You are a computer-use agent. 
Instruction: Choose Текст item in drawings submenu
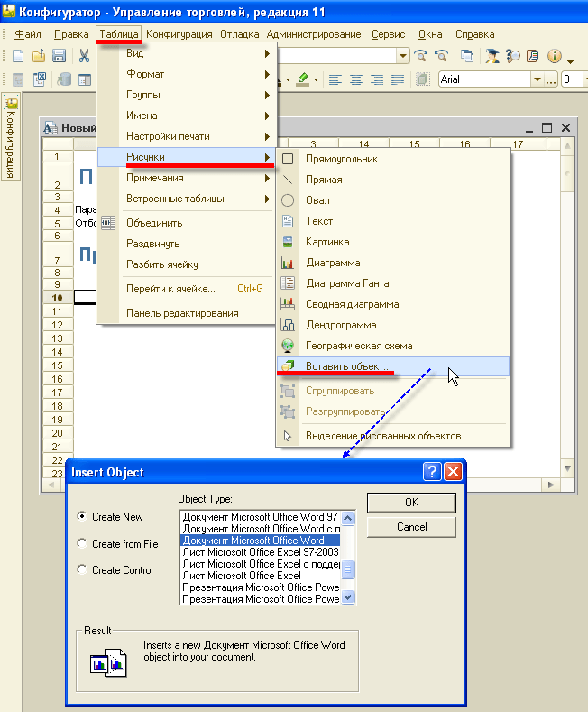click(393, 221)
